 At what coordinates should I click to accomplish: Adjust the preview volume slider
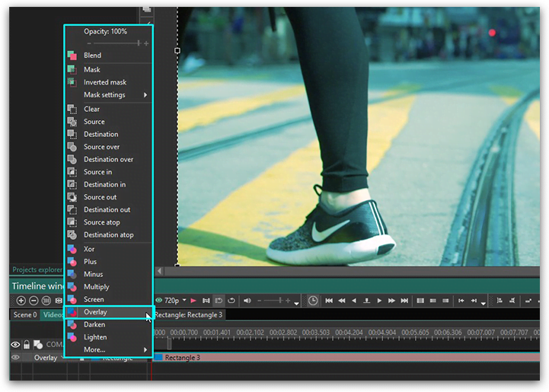click(x=274, y=301)
